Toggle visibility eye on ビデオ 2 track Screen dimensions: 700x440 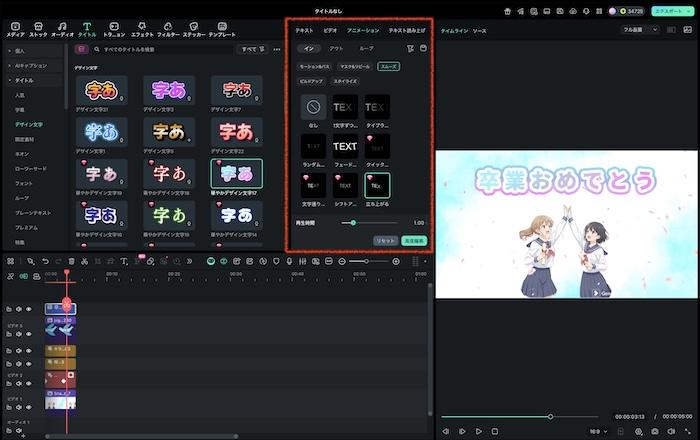tap(29, 383)
